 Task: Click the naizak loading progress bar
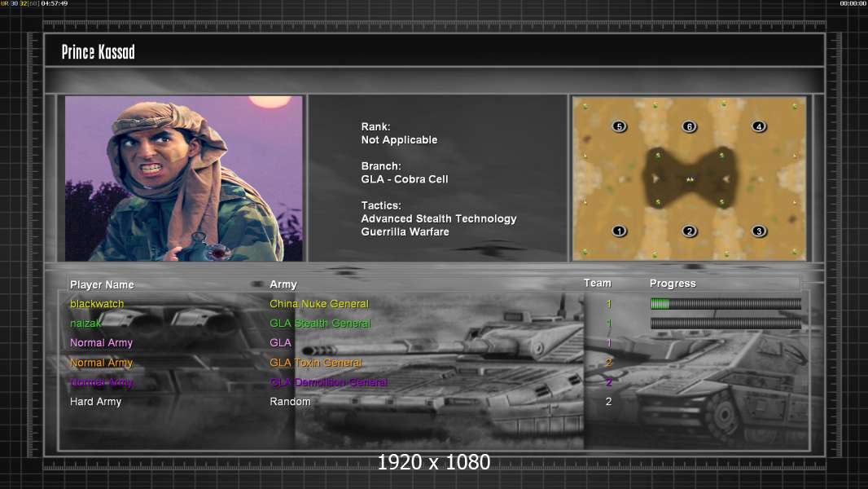coord(726,323)
